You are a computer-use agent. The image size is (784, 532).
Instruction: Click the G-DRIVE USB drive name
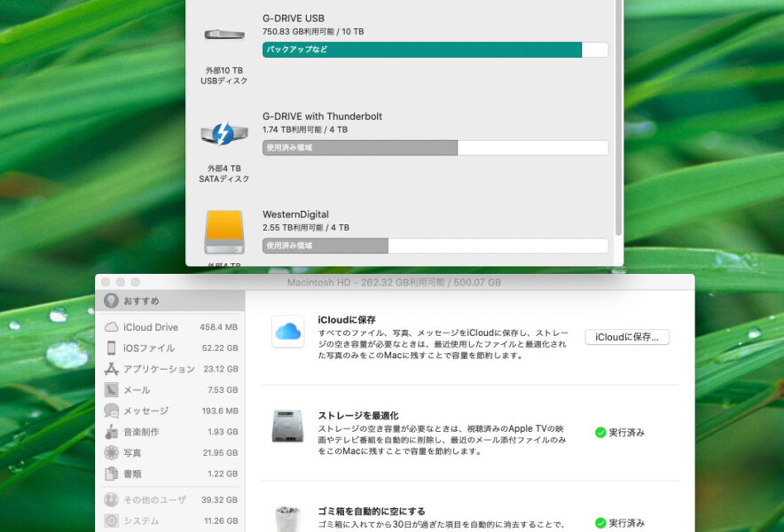pos(294,19)
